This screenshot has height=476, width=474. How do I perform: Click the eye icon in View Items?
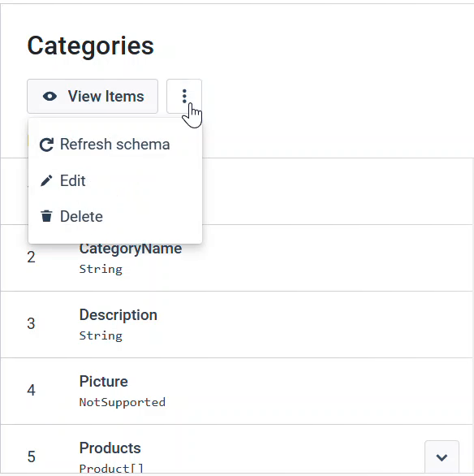click(x=50, y=97)
